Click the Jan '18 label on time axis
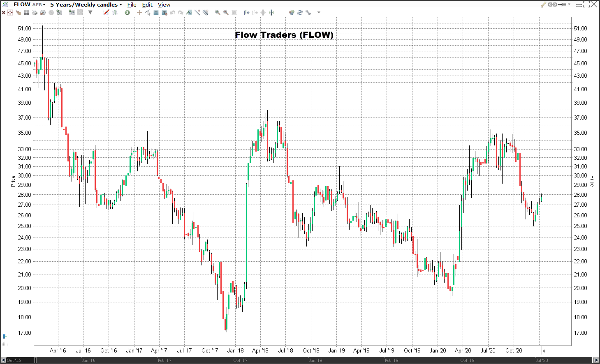Viewport: 600px width, 364px height. click(x=235, y=350)
